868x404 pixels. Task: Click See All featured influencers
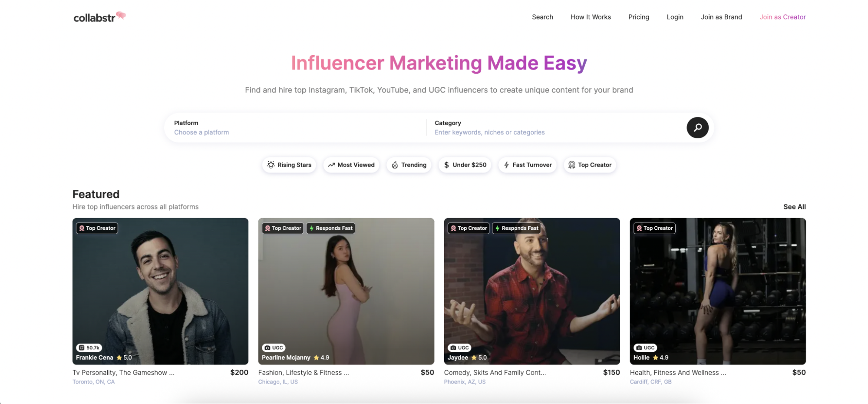coord(794,207)
